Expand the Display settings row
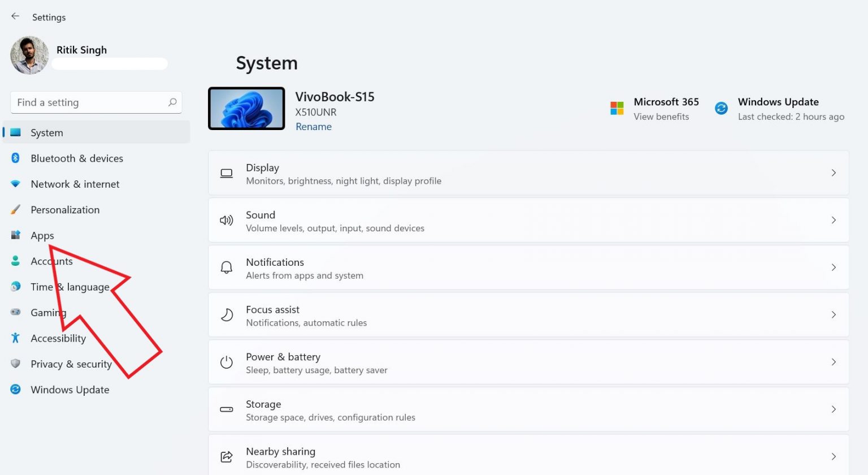The width and height of the screenshot is (868, 475). point(834,173)
